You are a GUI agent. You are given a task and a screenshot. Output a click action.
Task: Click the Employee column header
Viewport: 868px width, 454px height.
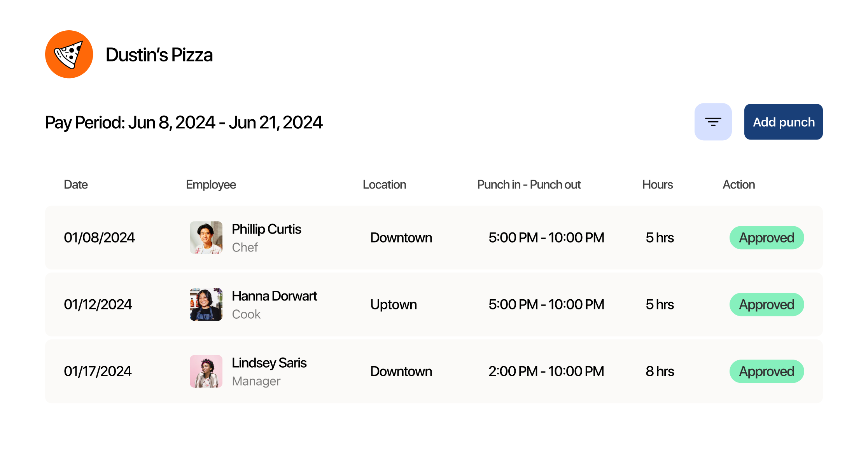211,185
